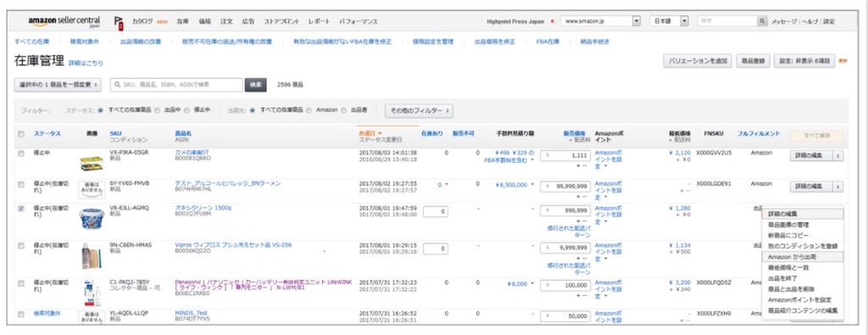Toggle sort arrow on 作成日 column
Screen dimensions: 868x335
point(380,133)
